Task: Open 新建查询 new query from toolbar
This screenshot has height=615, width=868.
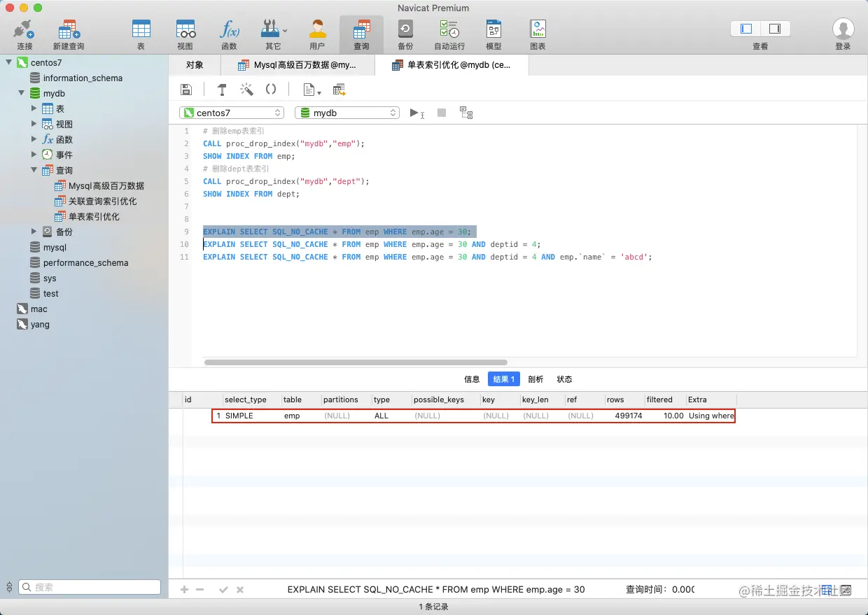Action: click(69, 29)
